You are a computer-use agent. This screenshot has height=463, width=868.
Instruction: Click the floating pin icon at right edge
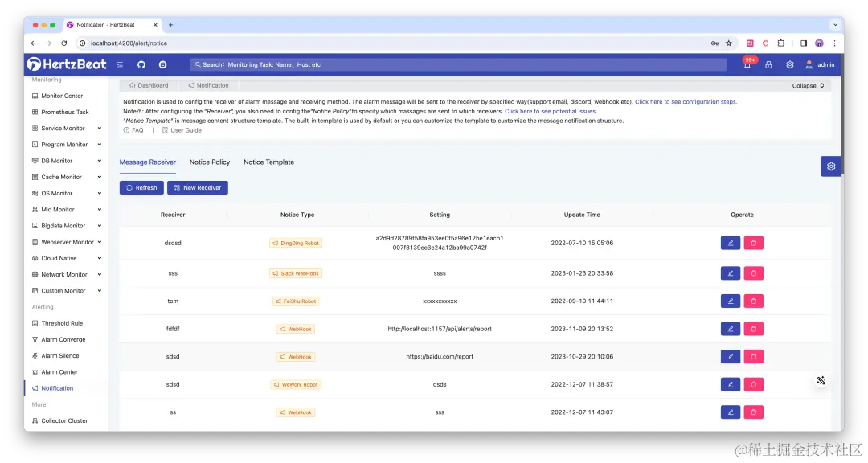pos(821,380)
